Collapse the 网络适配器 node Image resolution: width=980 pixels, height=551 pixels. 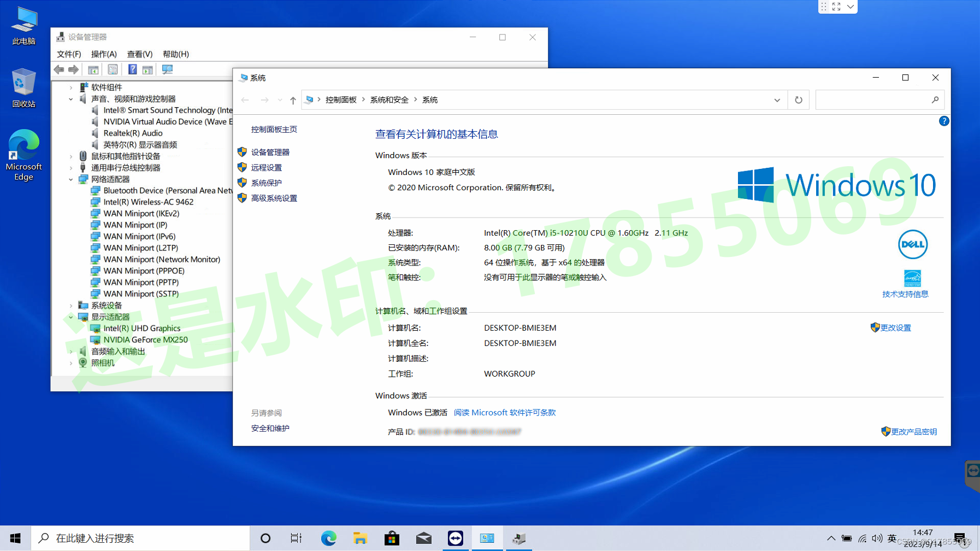pos(71,179)
